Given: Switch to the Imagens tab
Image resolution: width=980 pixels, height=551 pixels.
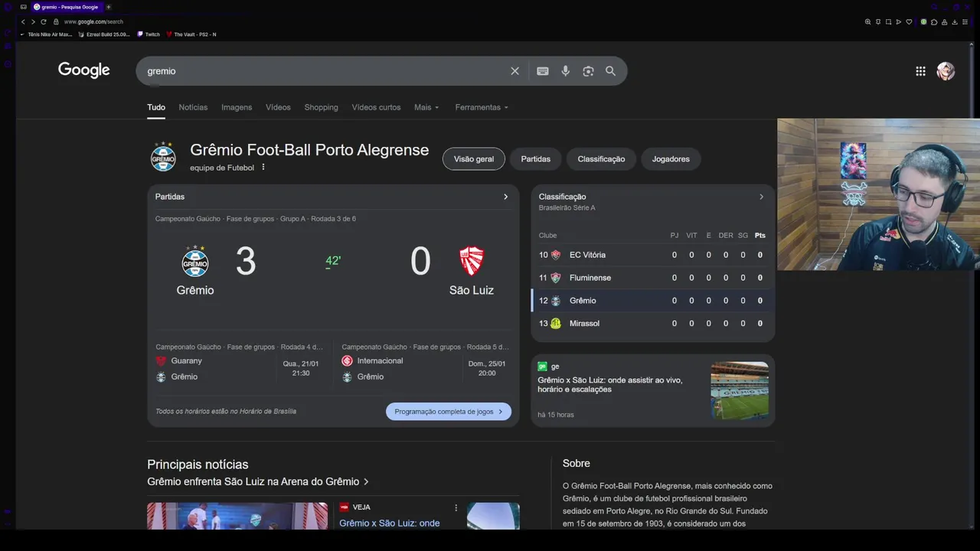Looking at the screenshot, I should tap(237, 107).
